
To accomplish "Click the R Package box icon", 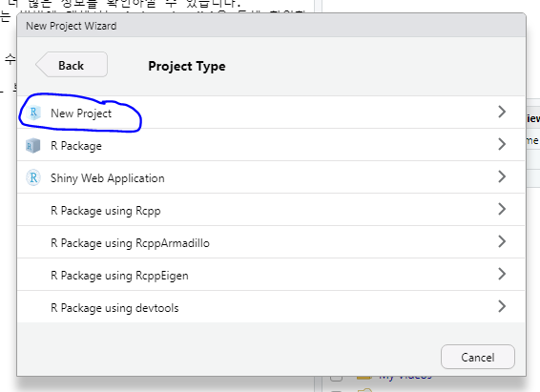I will tap(33, 146).
